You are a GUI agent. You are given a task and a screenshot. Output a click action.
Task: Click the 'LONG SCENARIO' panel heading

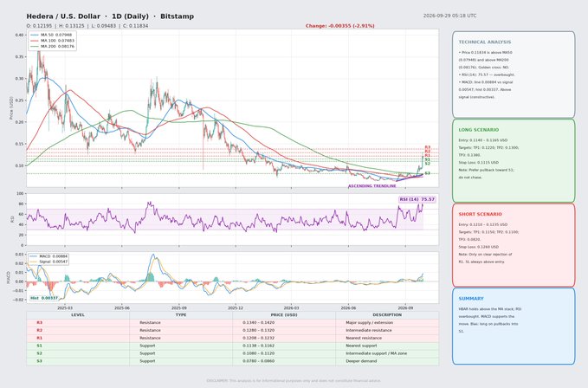[x=479, y=130]
